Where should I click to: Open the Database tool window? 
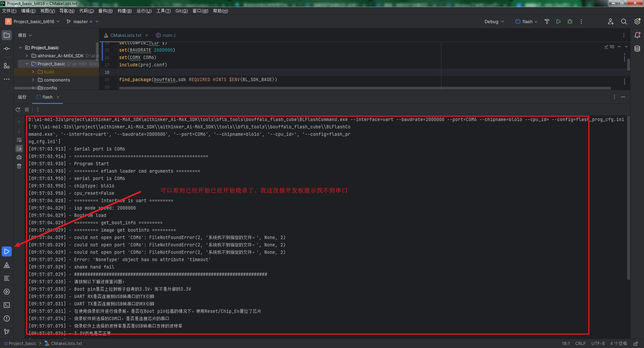click(x=637, y=49)
